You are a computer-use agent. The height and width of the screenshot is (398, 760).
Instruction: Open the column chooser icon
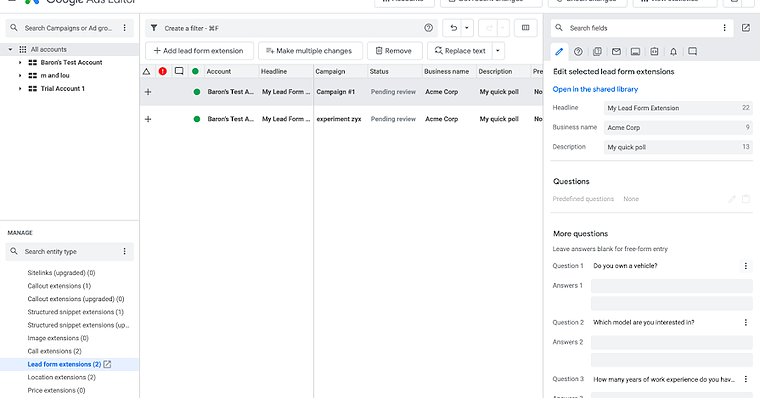click(x=525, y=28)
